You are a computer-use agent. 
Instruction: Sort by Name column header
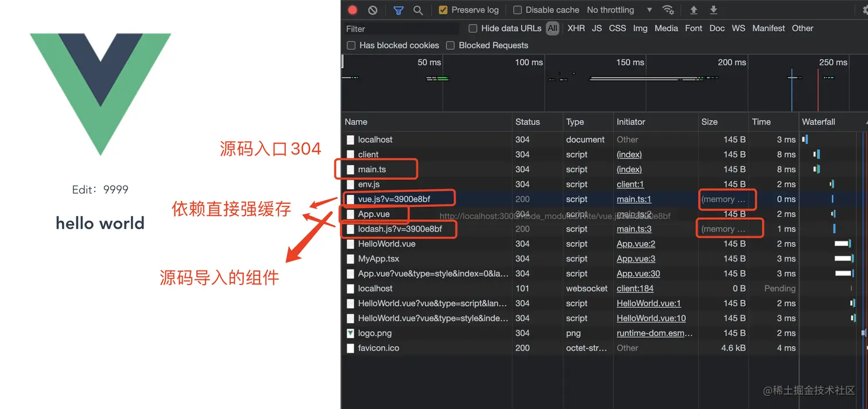(427, 122)
